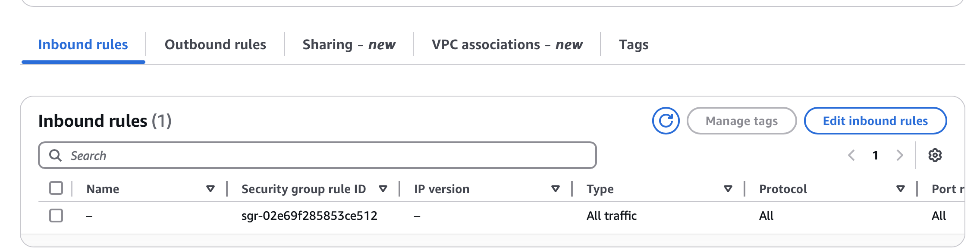Switch to the Outbound rules tab
The height and width of the screenshot is (250, 980).
[x=215, y=44]
